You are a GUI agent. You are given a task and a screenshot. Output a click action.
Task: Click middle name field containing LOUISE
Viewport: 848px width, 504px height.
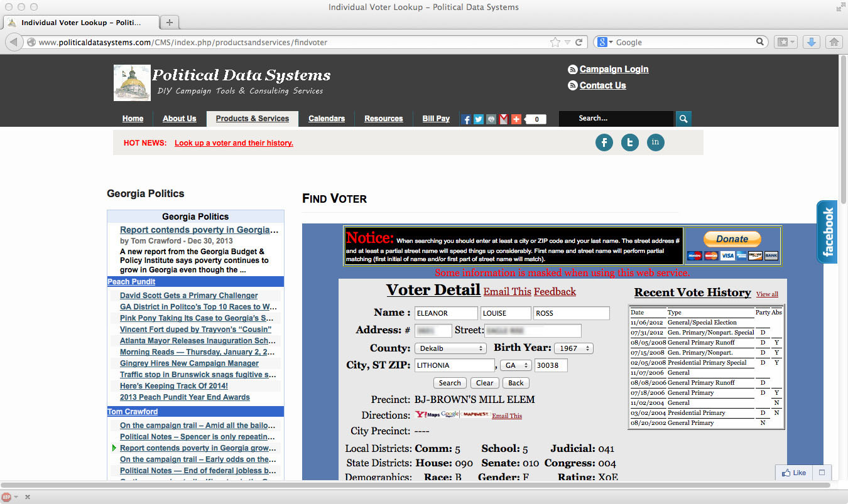tap(506, 313)
